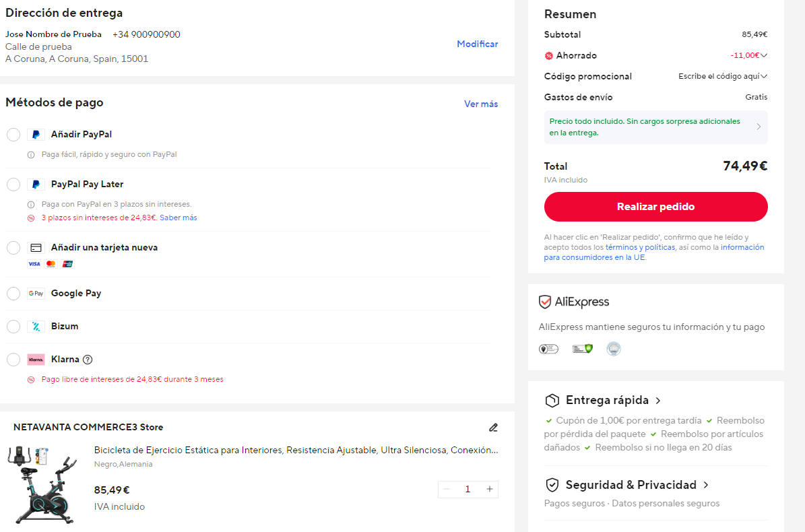
Task: Click the exercise bike product thumbnail
Action: [x=42, y=485]
